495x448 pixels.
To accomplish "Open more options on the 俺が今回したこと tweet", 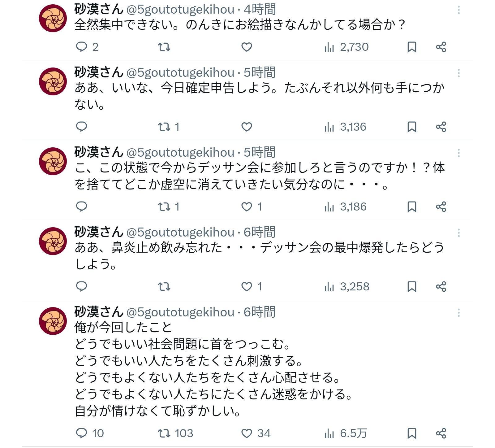I will point(458,313).
